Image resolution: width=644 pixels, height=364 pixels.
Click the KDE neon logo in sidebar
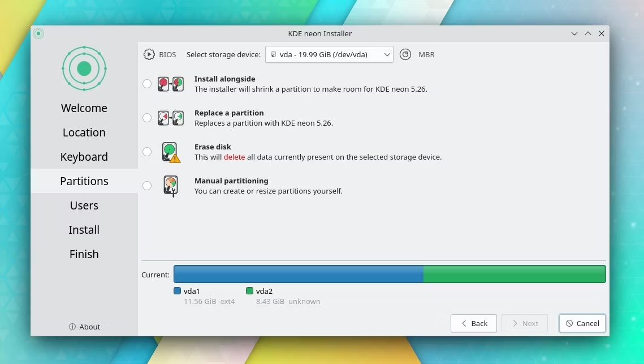[x=84, y=68]
